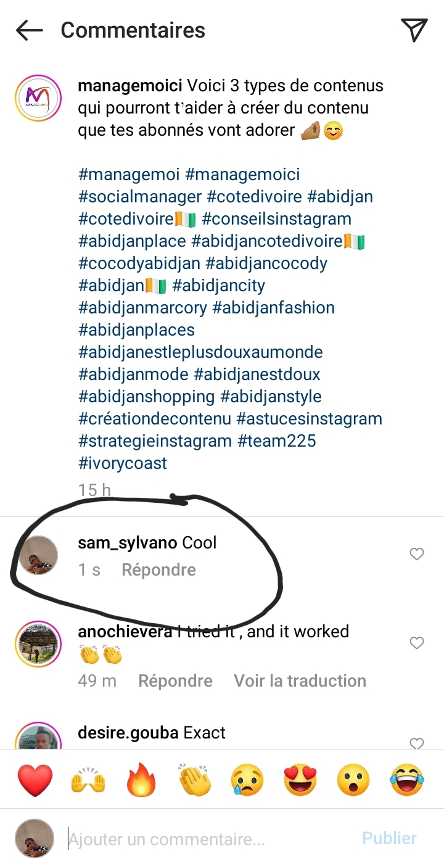
Task: Insert the fire emoji
Action: pos(141,780)
